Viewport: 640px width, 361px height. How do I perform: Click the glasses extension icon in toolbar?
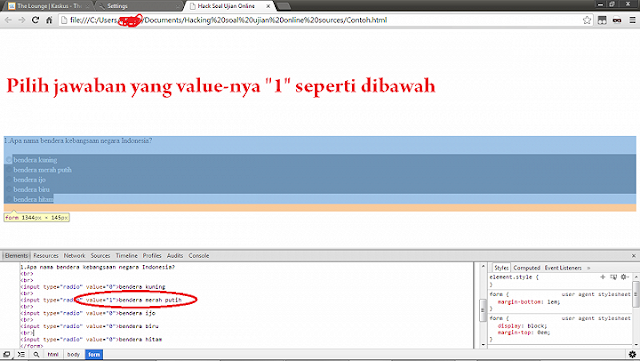pos(617,20)
